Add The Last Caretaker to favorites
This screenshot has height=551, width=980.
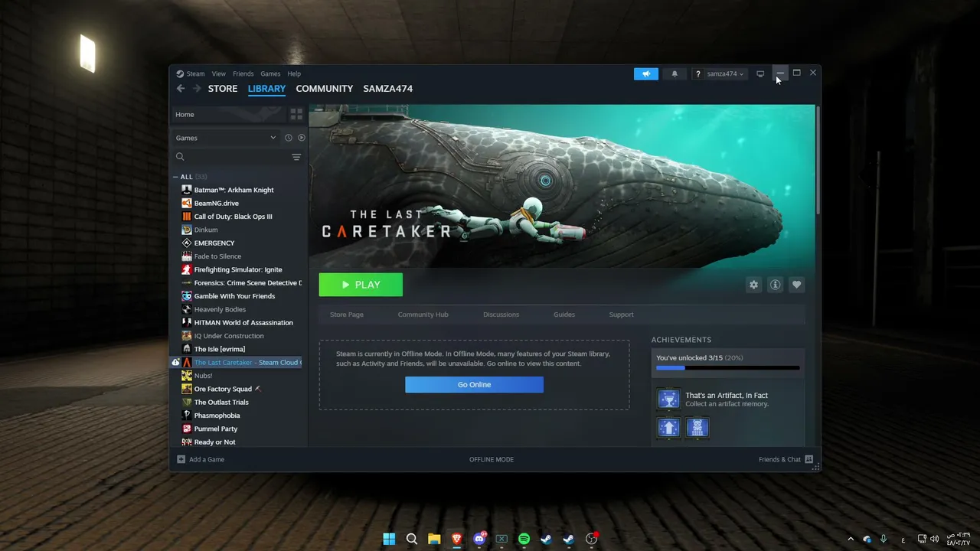796,285
